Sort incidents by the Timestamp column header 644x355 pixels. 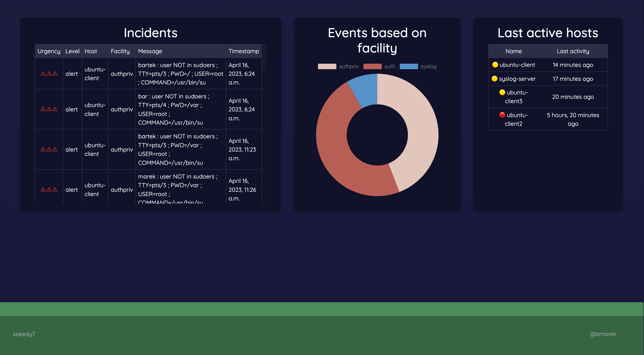click(244, 51)
